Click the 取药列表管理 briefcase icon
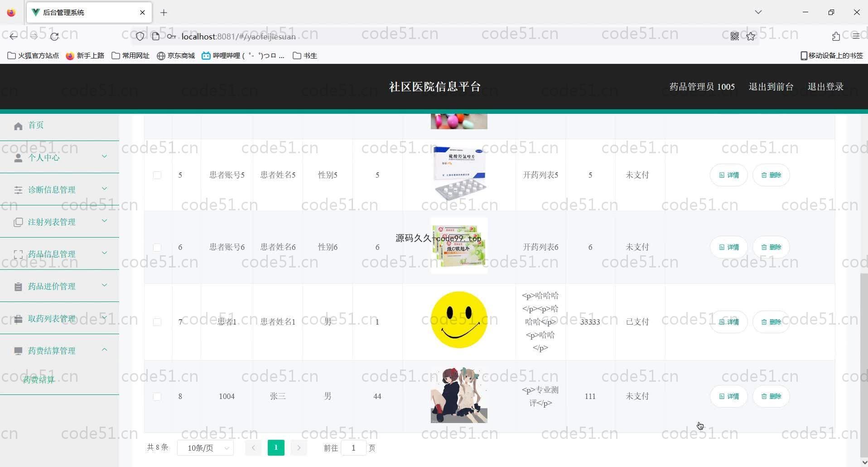The height and width of the screenshot is (467, 868). point(18,319)
